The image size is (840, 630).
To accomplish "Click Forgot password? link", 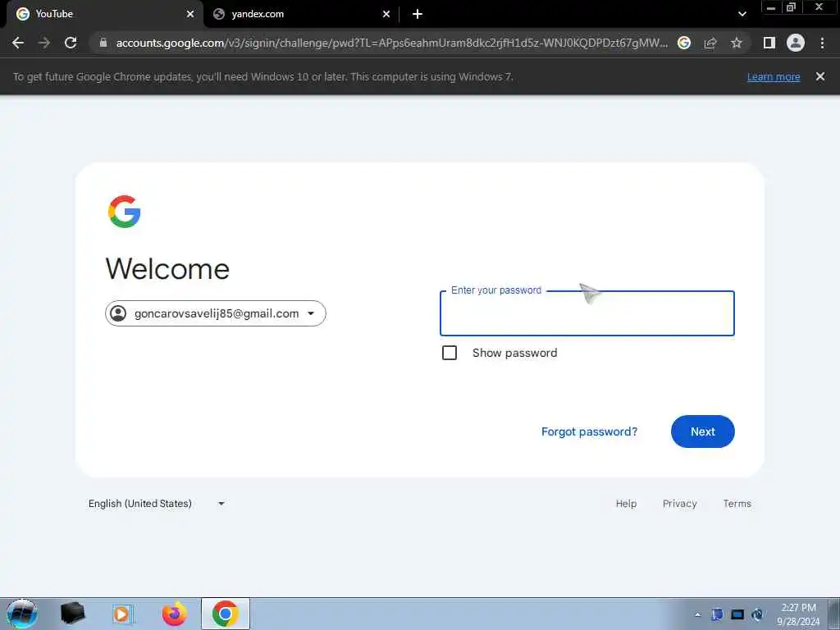I will click(x=589, y=431).
